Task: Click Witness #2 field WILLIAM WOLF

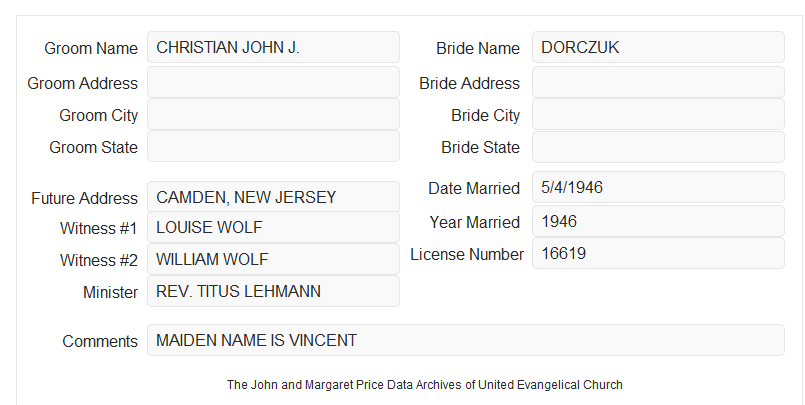Action: 273,259
